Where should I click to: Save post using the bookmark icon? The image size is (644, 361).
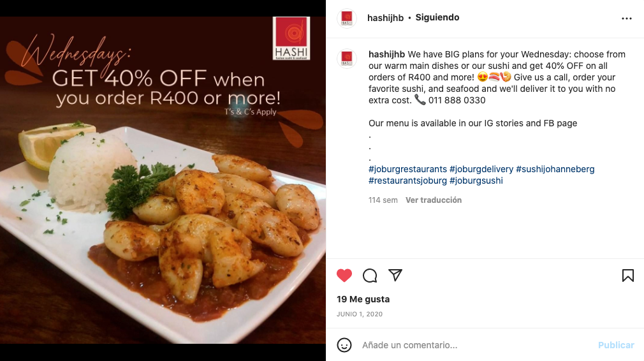[x=627, y=275]
